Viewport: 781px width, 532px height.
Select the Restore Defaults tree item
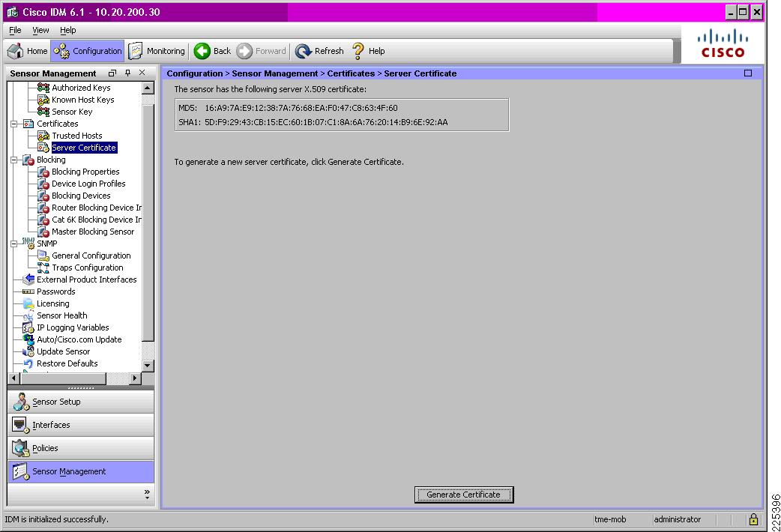point(67,363)
